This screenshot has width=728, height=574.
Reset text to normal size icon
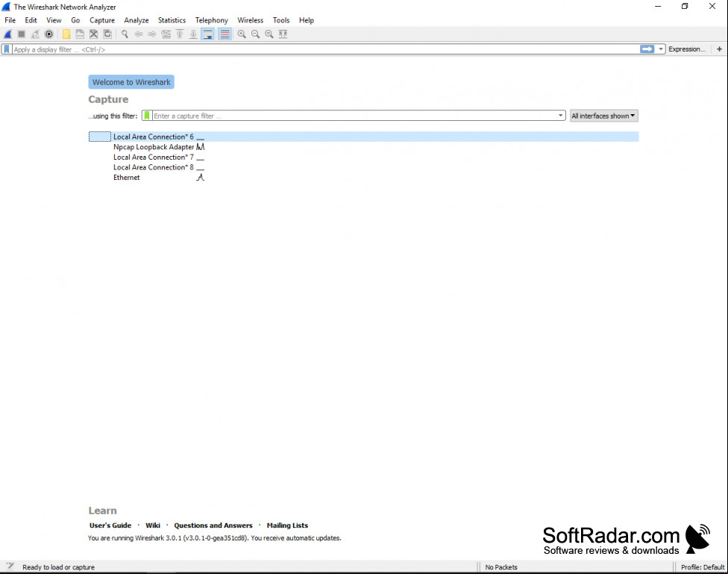tap(269, 34)
